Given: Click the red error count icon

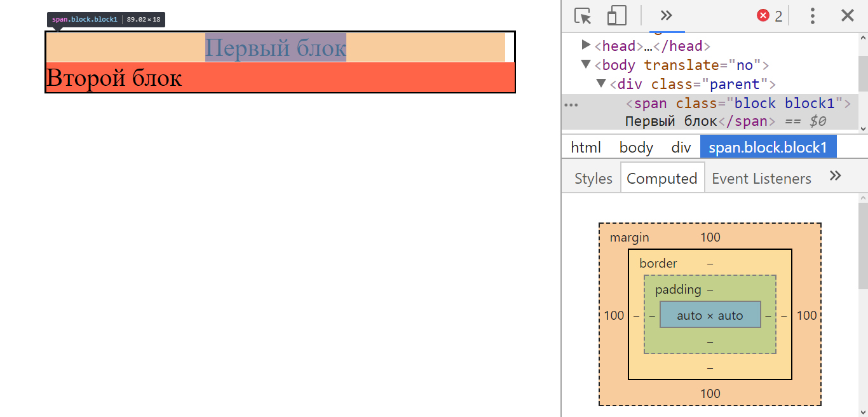Looking at the screenshot, I should coord(763,16).
